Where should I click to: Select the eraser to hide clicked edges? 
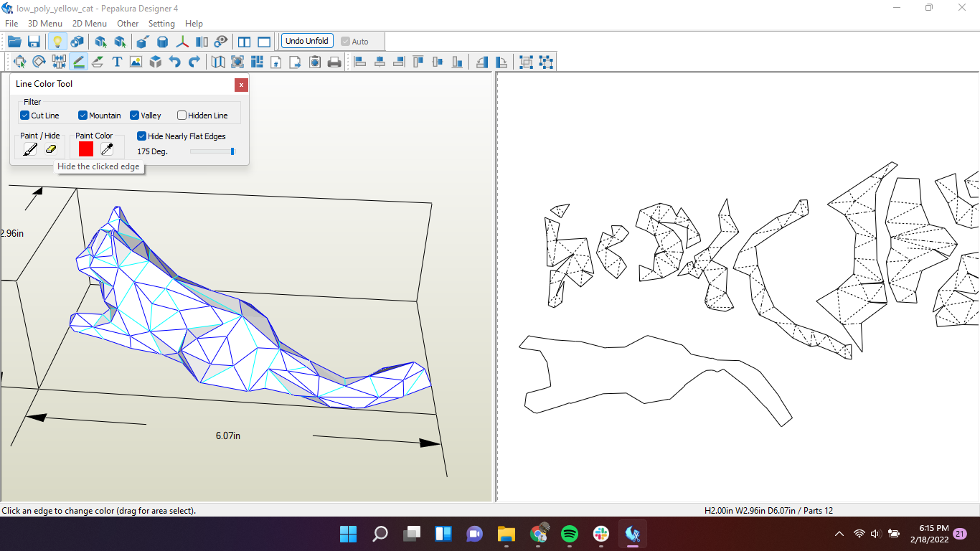pyautogui.click(x=51, y=149)
